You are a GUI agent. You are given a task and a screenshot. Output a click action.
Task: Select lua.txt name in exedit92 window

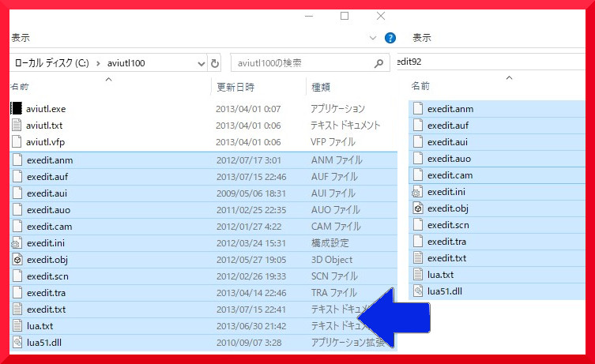pos(441,275)
